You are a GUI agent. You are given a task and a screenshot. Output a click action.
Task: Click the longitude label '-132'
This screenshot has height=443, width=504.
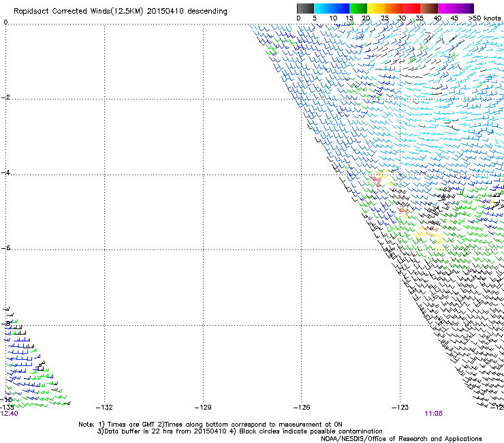click(104, 408)
